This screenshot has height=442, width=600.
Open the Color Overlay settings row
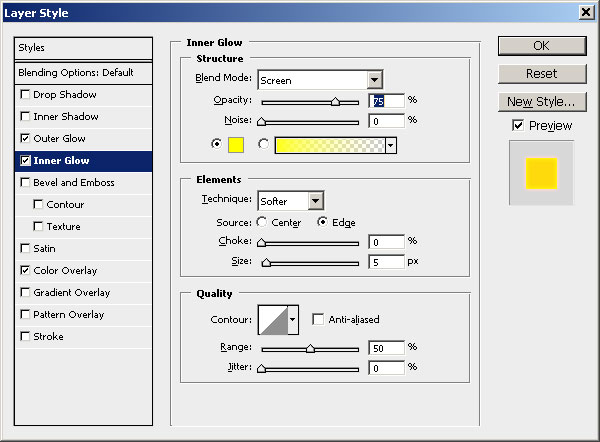click(x=83, y=271)
